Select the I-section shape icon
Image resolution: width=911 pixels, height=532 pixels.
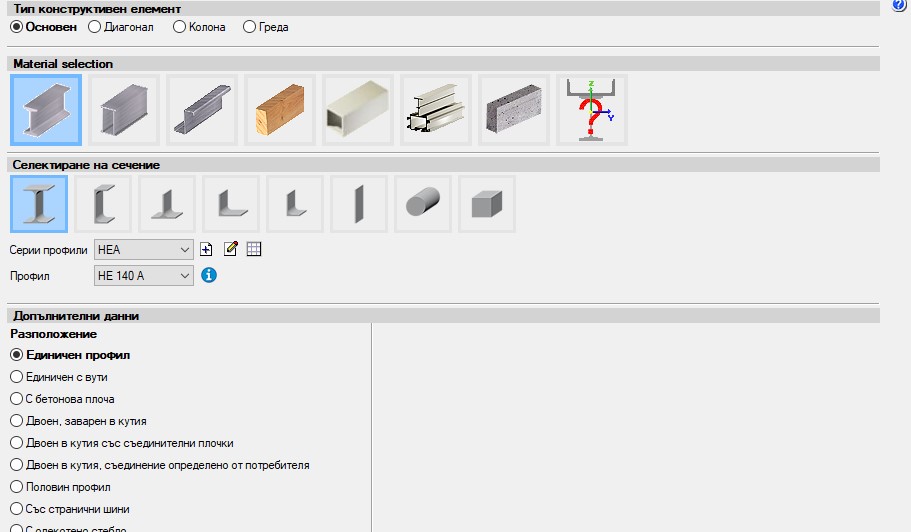pyautogui.click(x=39, y=204)
